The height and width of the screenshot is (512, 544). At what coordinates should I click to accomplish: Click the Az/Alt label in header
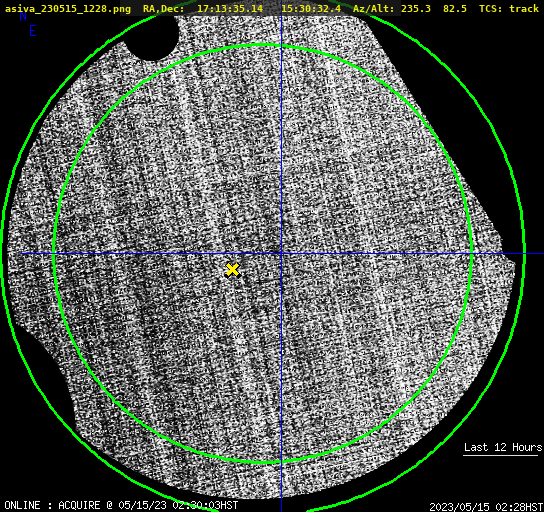(x=374, y=9)
